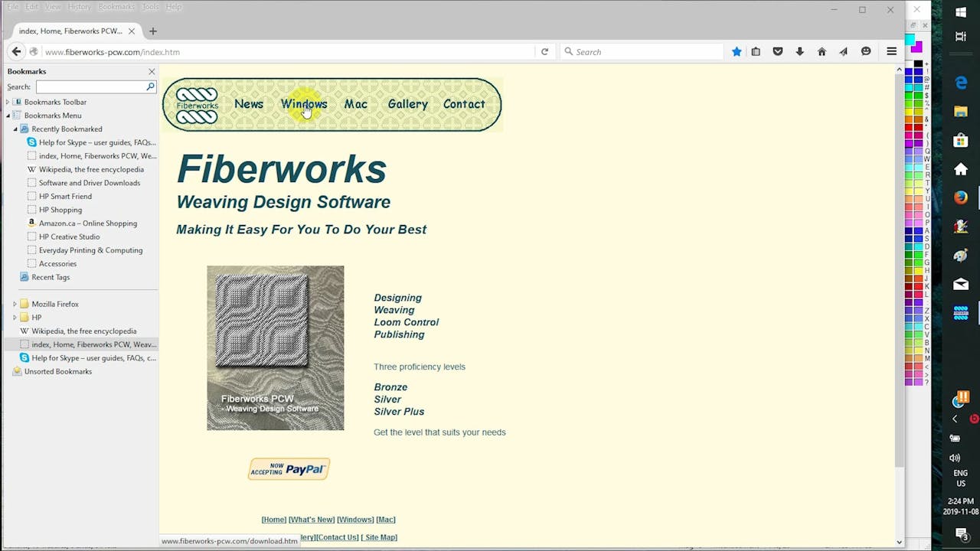Reload the page with the refresh icon

[544, 51]
